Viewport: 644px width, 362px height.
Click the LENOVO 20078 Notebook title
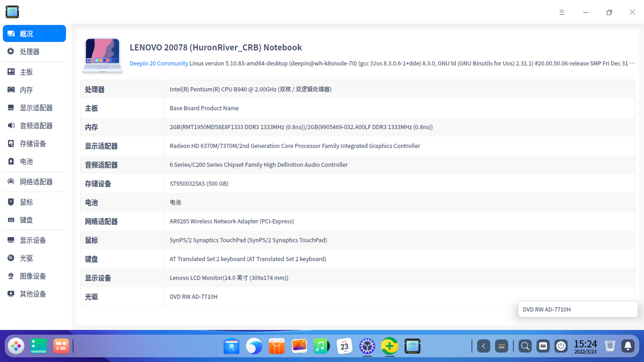[x=216, y=48]
